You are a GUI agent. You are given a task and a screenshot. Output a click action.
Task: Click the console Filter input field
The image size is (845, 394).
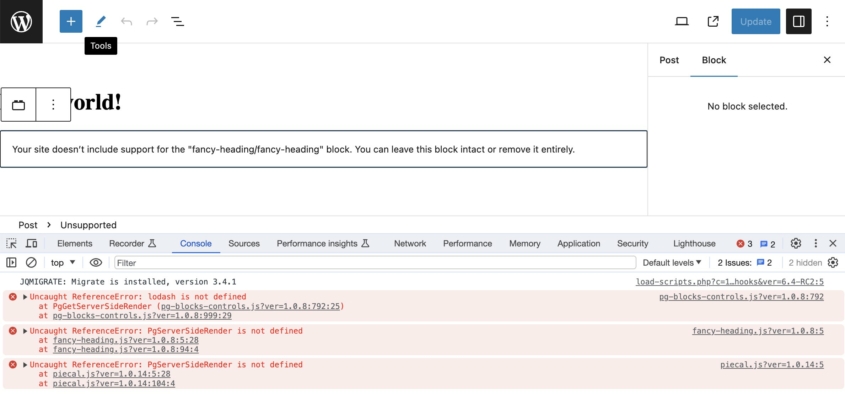375,262
